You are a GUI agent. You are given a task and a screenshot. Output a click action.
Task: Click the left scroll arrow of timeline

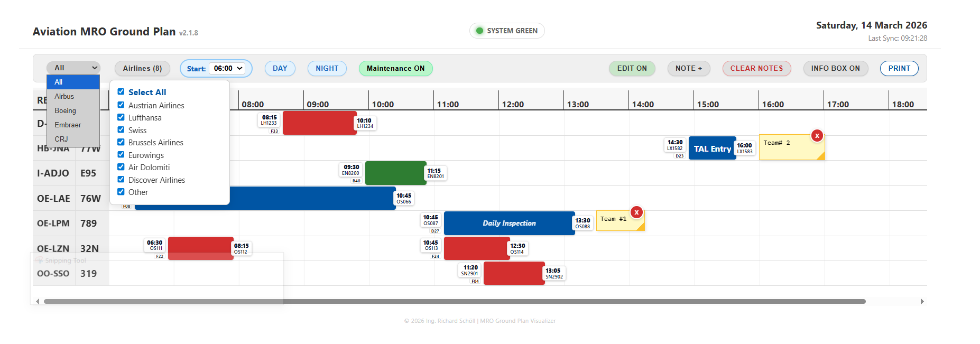[38, 301]
